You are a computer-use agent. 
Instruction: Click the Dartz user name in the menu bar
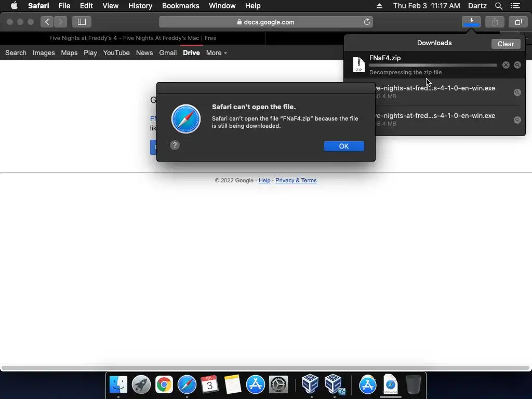pos(477,6)
